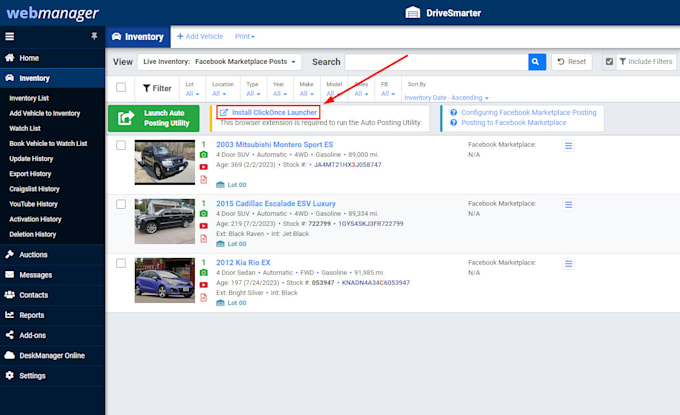
Task: Open row actions menu for Mitsubishi Montero
Action: point(569,146)
